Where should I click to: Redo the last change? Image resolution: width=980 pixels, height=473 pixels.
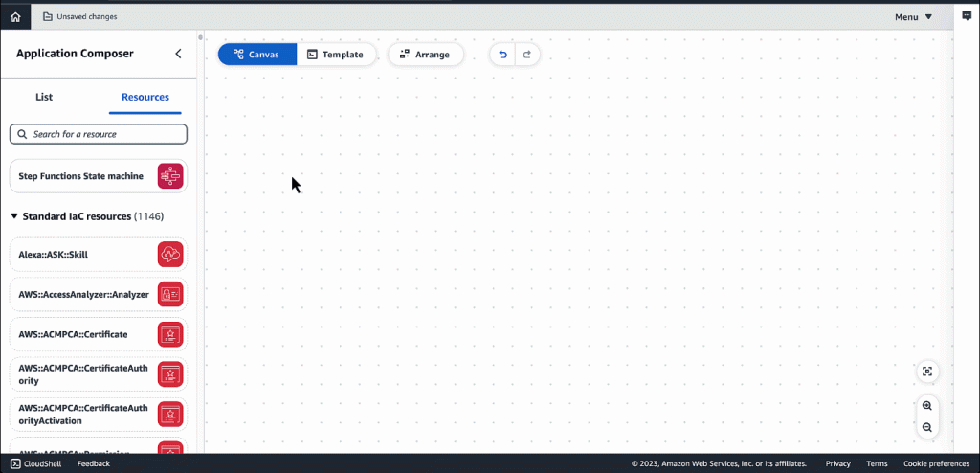coord(527,55)
